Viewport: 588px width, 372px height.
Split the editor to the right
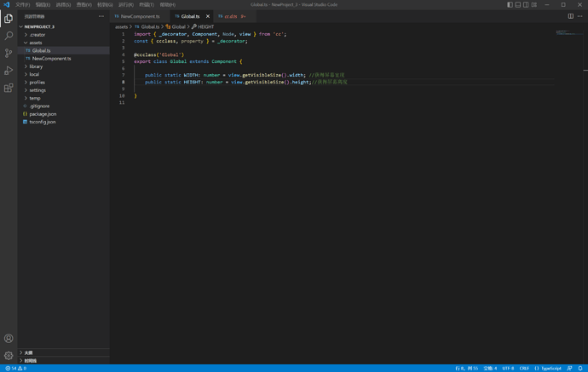tap(570, 16)
